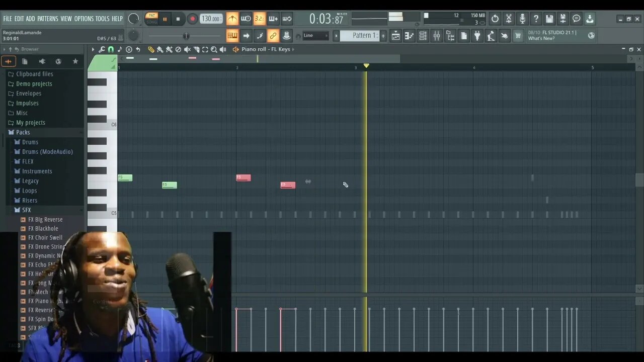
Task: Save project with floppy disk icon
Action: pyautogui.click(x=549, y=19)
